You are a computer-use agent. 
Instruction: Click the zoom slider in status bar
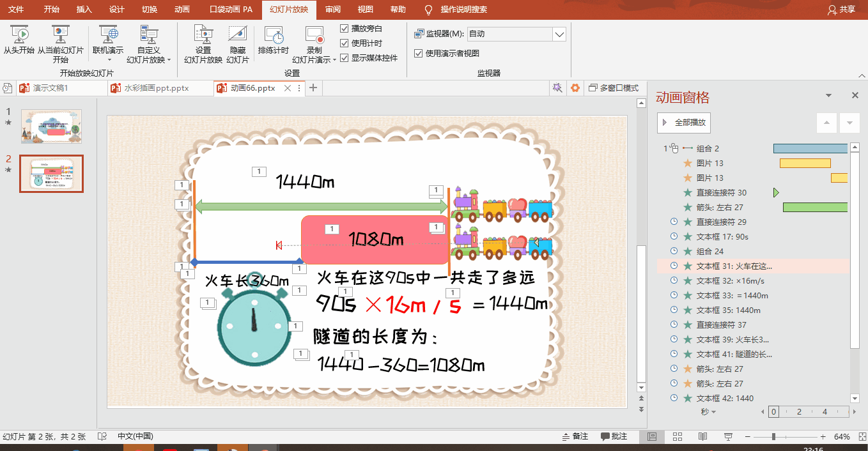pyautogui.click(x=773, y=437)
